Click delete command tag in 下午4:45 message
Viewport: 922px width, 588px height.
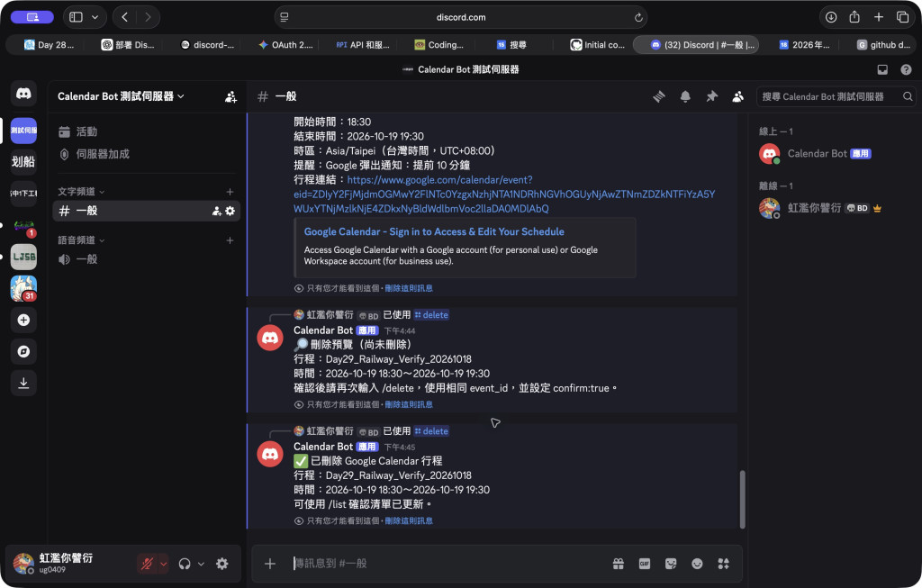(x=431, y=431)
